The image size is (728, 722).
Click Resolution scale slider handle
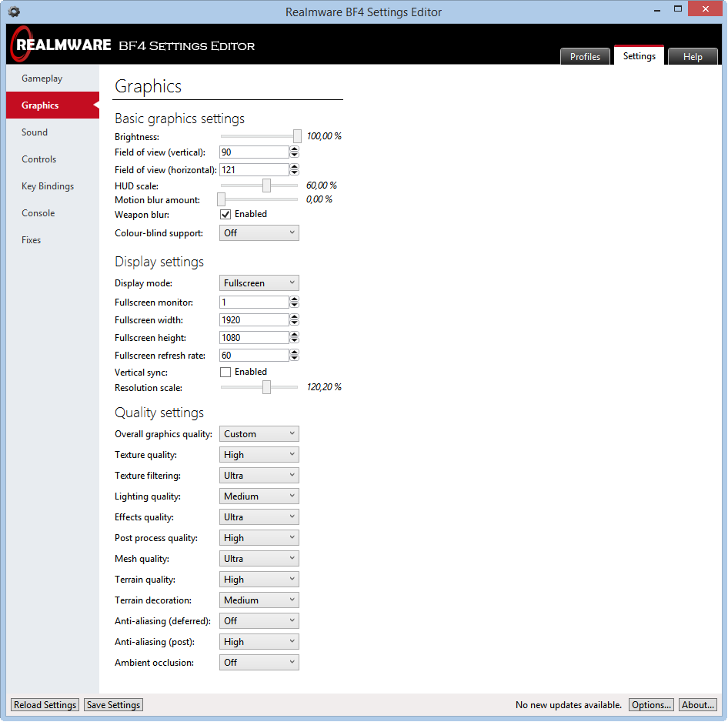[x=266, y=386]
